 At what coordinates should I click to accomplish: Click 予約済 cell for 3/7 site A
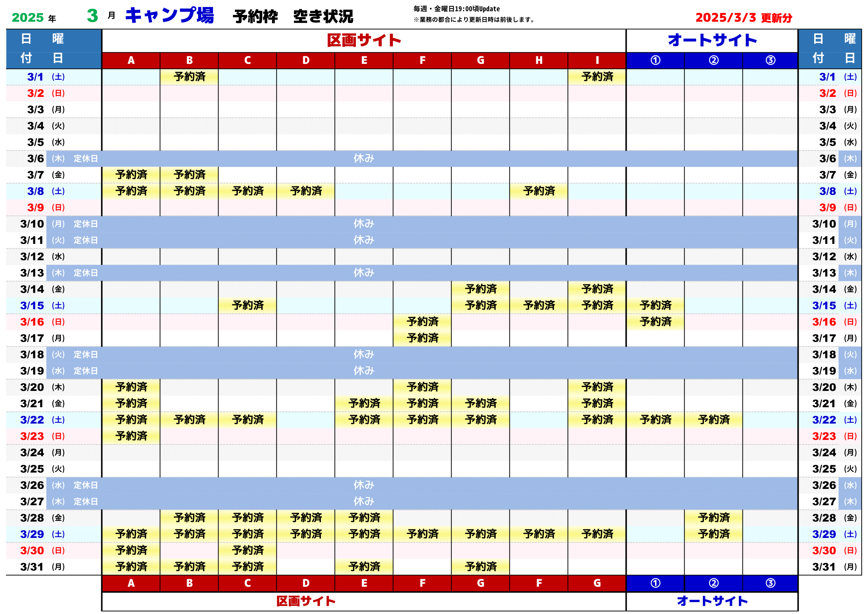point(131,175)
